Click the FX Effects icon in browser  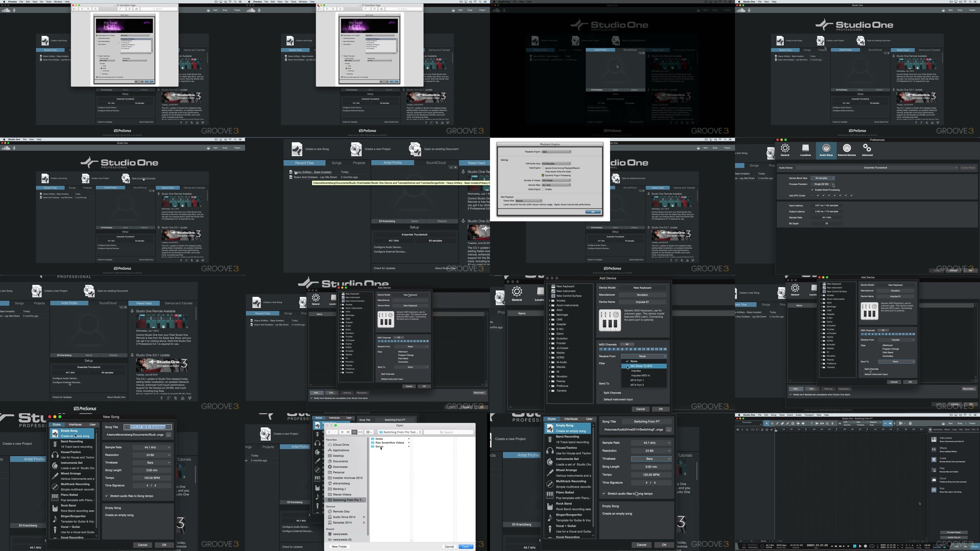pyautogui.click(x=933, y=449)
